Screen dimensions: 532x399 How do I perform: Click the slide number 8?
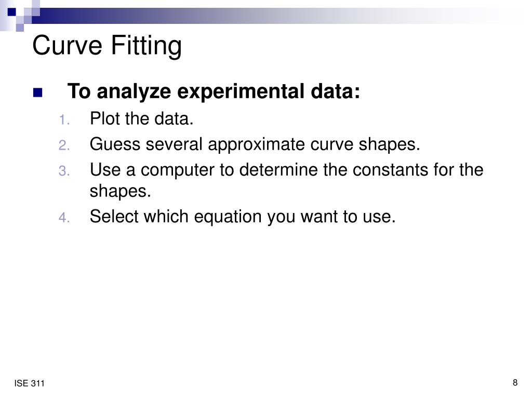coord(515,383)
